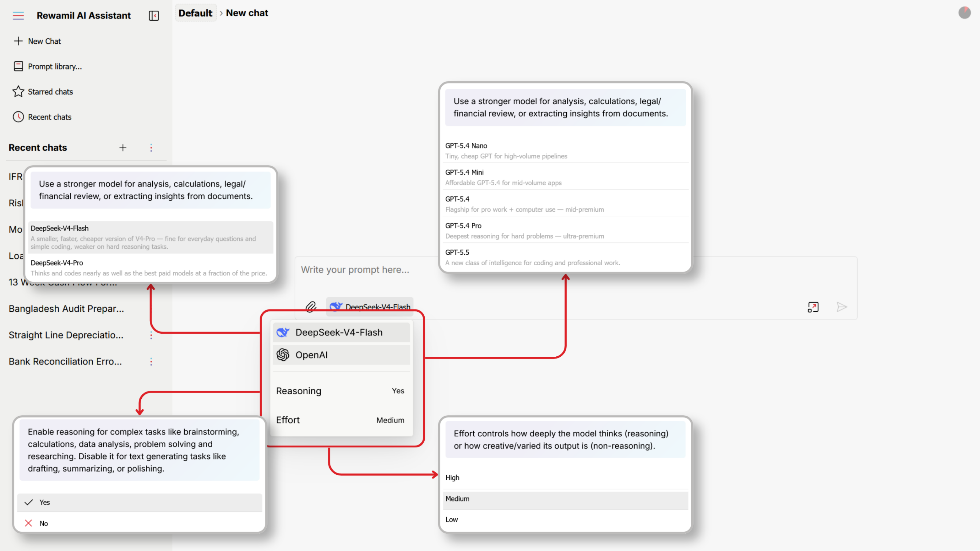Open the Reasoning setting row
980x551 pixels.
pyautogui.click(x=341, y=391)
